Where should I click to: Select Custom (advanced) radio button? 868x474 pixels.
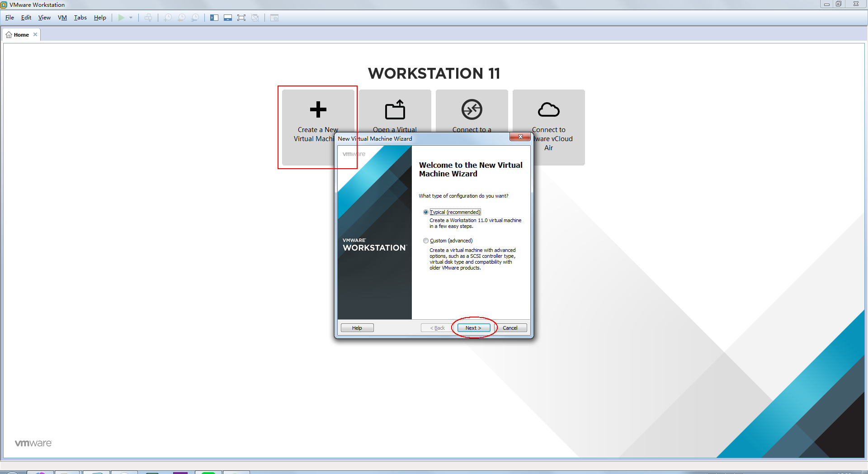426,241
